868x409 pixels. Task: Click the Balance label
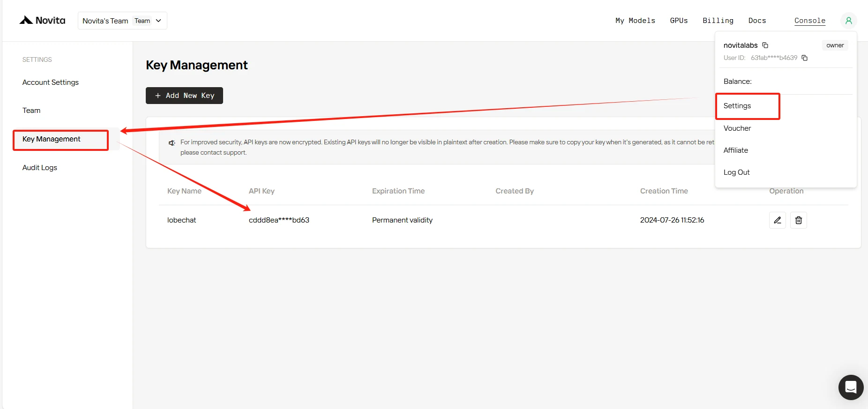point(738,82)
